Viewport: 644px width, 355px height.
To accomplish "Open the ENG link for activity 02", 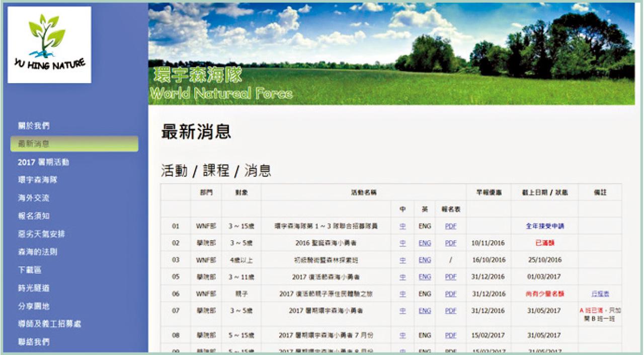I will point(425,243).
